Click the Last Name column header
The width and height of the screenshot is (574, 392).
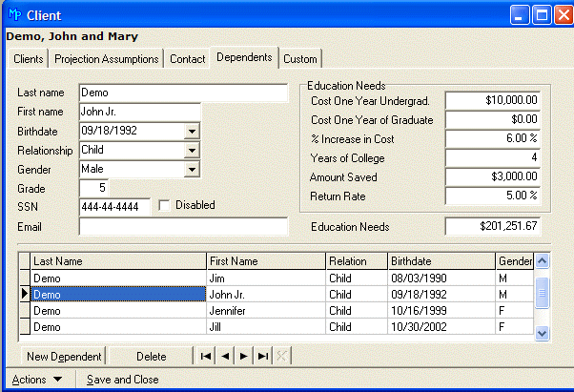pos(118,261)
